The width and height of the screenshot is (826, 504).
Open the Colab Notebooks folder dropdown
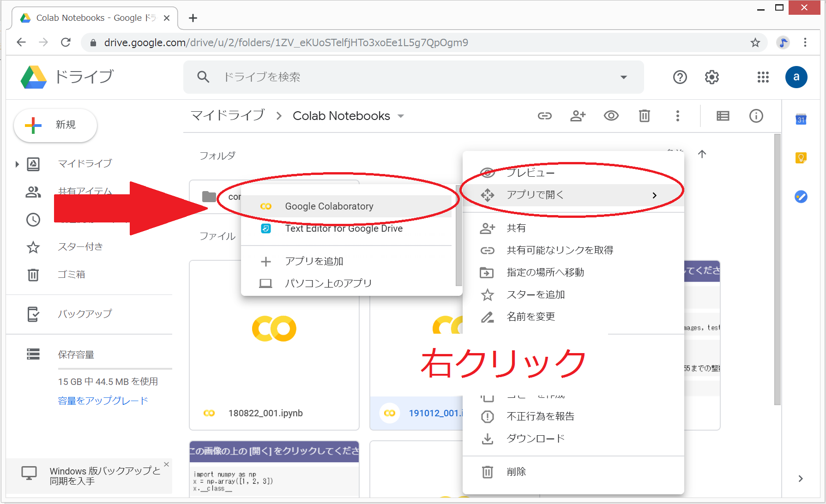(x=401, y=116)
